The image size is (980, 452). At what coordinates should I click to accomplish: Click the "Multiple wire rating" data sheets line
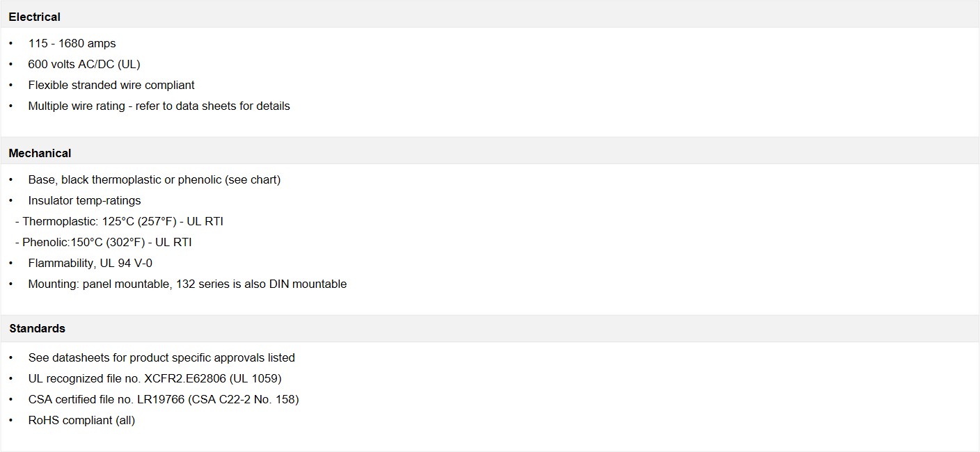tap(159, 106)
